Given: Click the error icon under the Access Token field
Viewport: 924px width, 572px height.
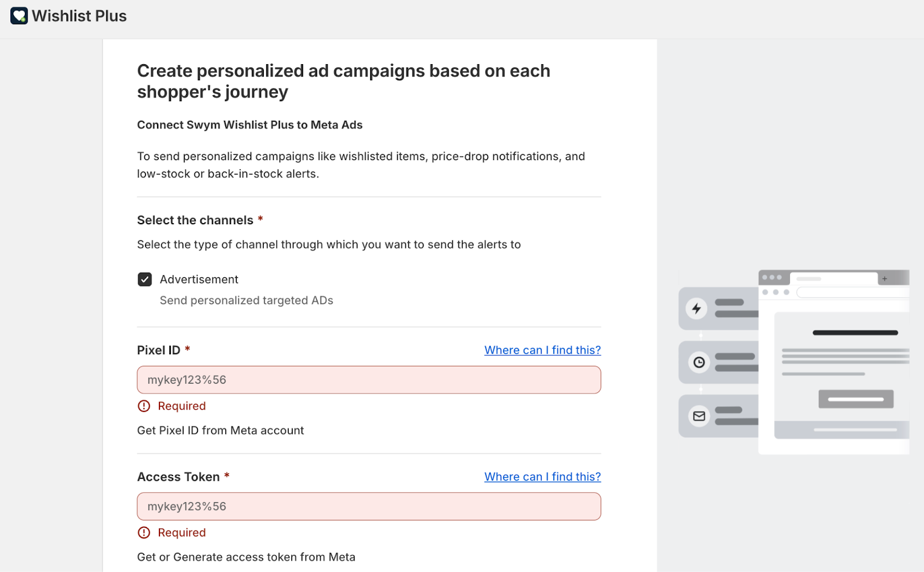Looking at the screenshot, I should [x=144, y=533].
